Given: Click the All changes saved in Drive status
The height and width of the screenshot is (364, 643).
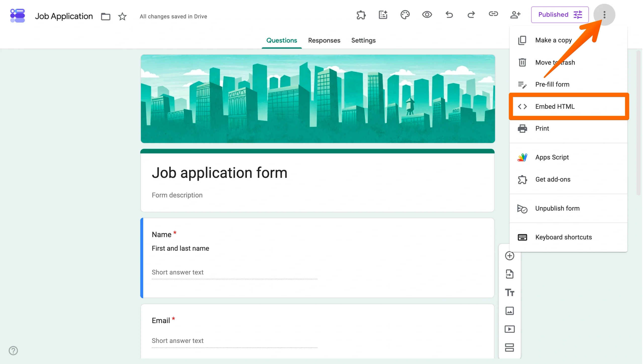Looking at the screenshot, I should click(173, 17).
